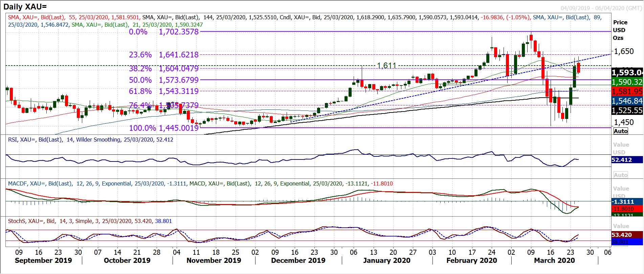Click the green SMA value tag 1,590.32
The width and height of the screenshot is (644, 274).
pos(627,82)
